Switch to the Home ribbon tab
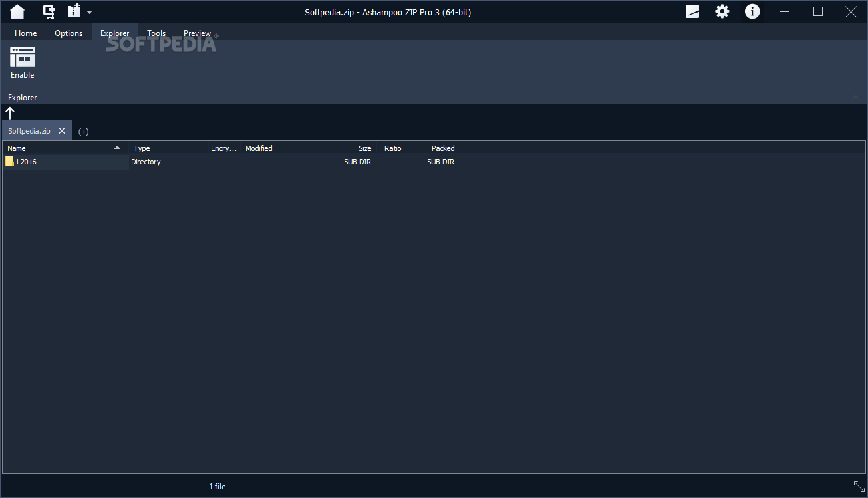Screen dimensions: 868x498 [x=26, y=33]
